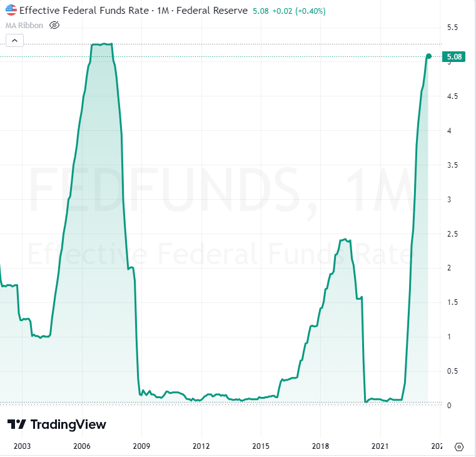Image resolution: width=476 pixels, height=457 pixels.
Task: Click the TradingView logo
Action: [57, 424]
